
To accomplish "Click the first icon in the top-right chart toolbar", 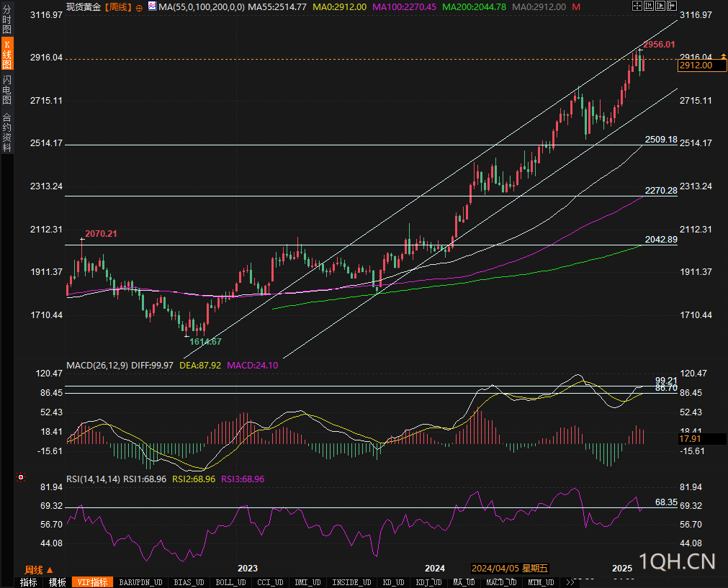I will 637,6.
